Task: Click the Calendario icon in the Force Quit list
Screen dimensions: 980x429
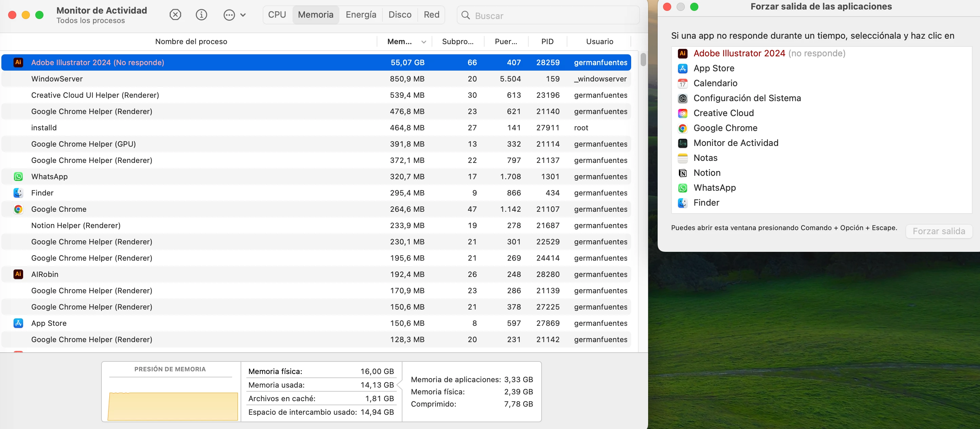Action: [x=682, y=83]
